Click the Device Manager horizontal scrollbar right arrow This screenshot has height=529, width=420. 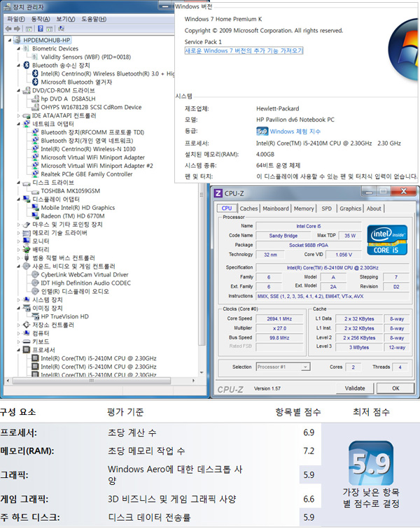coord(193,381)
